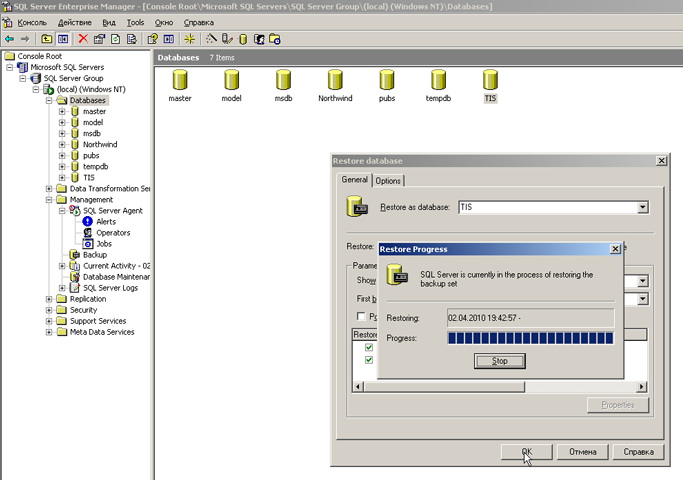The width and height of the screenshot is (683, 480).
Task: Select Alerts under SQL Server Agent
Action: 105,222
